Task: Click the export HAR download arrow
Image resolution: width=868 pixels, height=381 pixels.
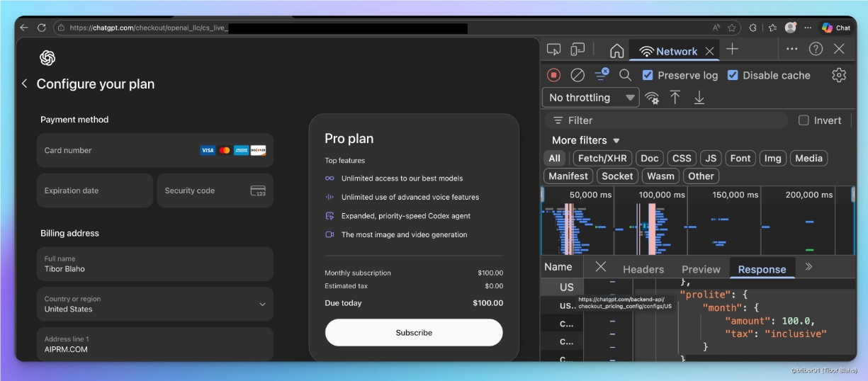Action: click(699, 98)
